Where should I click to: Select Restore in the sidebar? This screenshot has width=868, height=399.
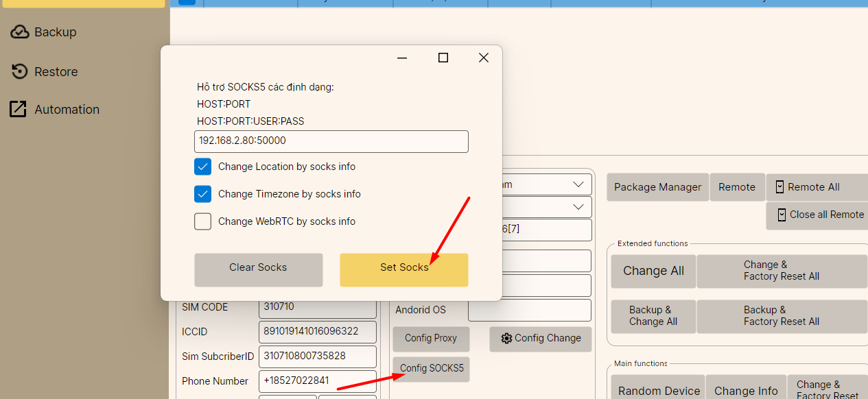point(56,72)
